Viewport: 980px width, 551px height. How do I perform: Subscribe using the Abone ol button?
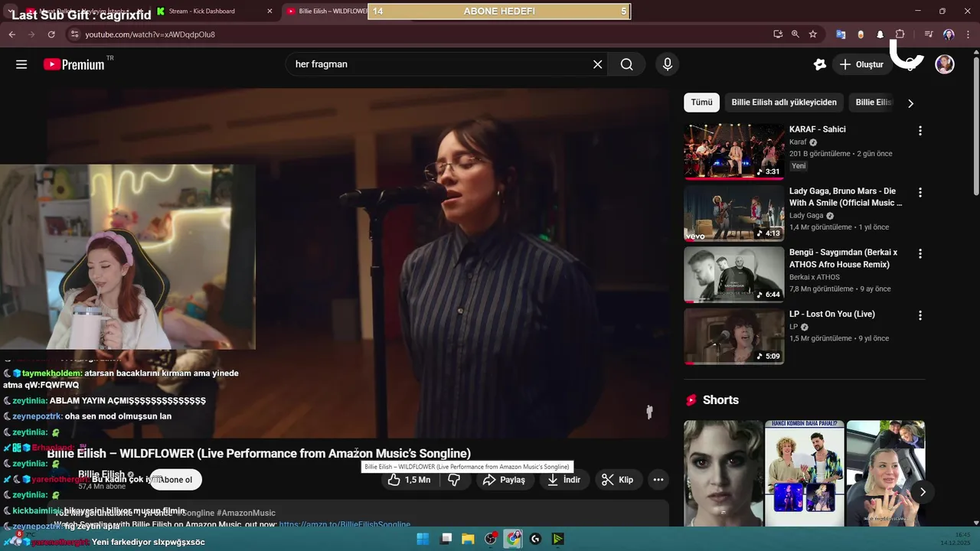[x=176, y=480]
